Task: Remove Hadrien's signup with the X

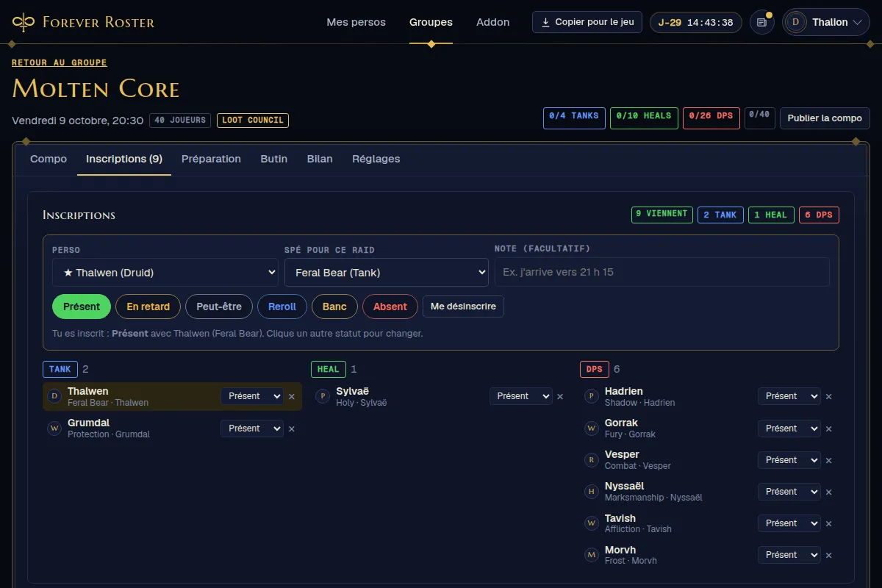Action: click(x=829, y=397)
